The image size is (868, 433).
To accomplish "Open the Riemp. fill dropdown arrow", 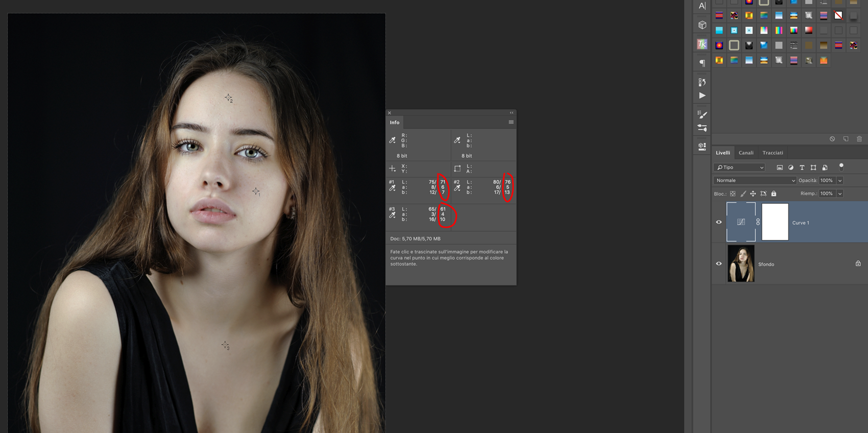I will [x=840, y=194].
